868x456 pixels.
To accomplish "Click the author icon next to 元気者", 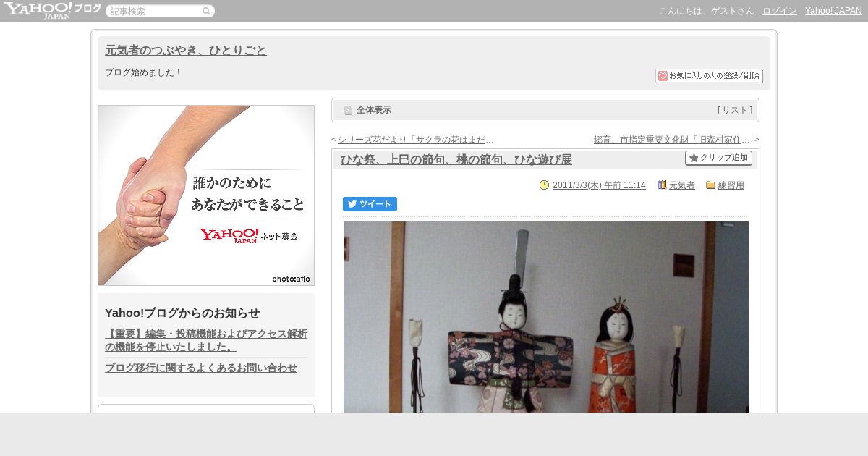I will click(662, 185).
